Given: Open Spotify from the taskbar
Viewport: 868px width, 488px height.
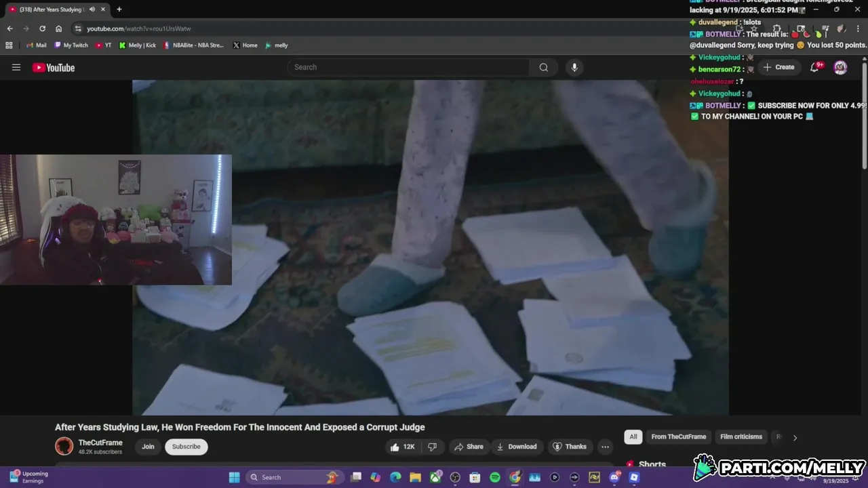Looking at the screenshot, I should (495, 477).
